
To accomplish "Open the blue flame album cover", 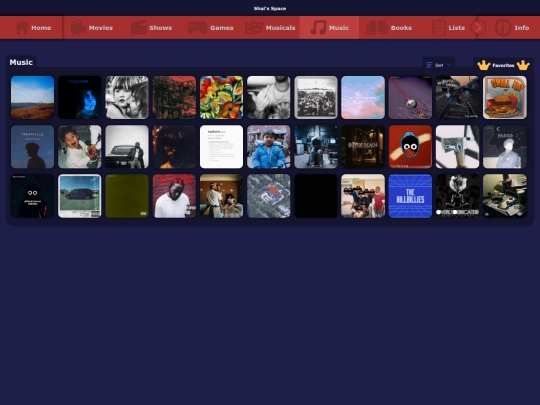I will [80, 97].
